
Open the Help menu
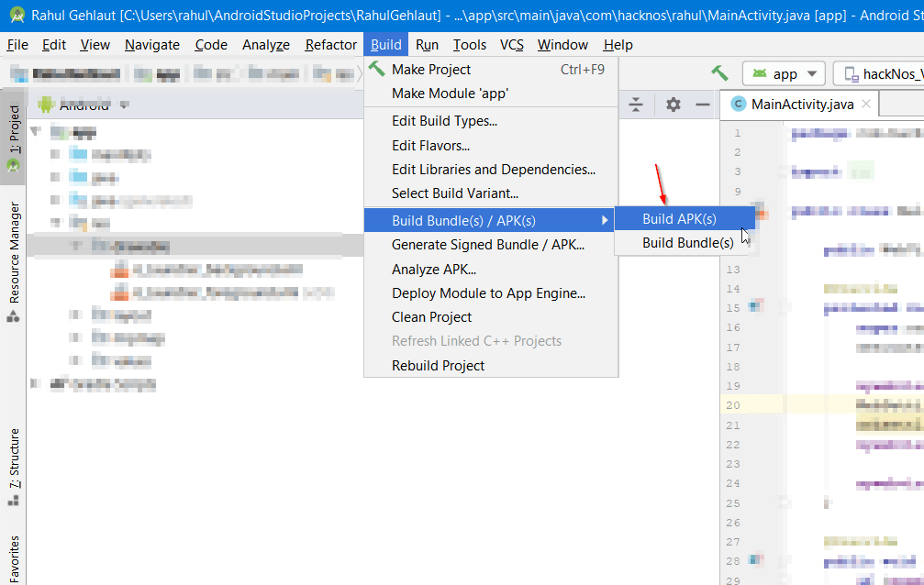618,45
